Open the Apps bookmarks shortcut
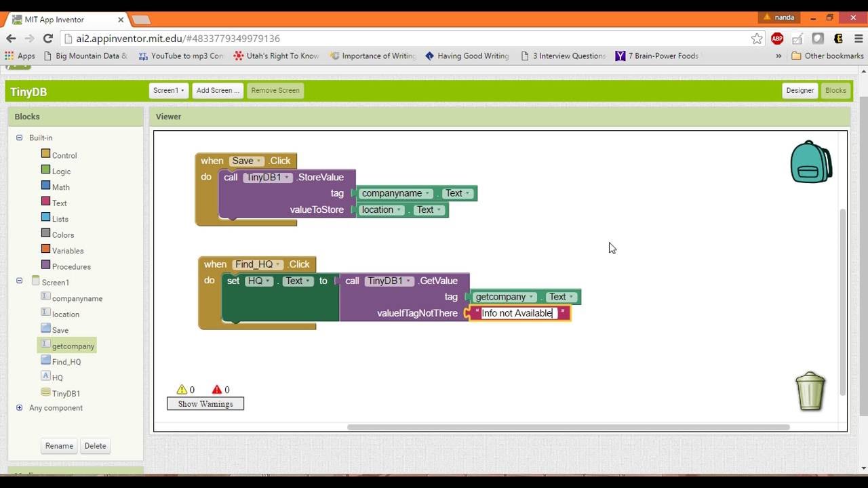 20,56
